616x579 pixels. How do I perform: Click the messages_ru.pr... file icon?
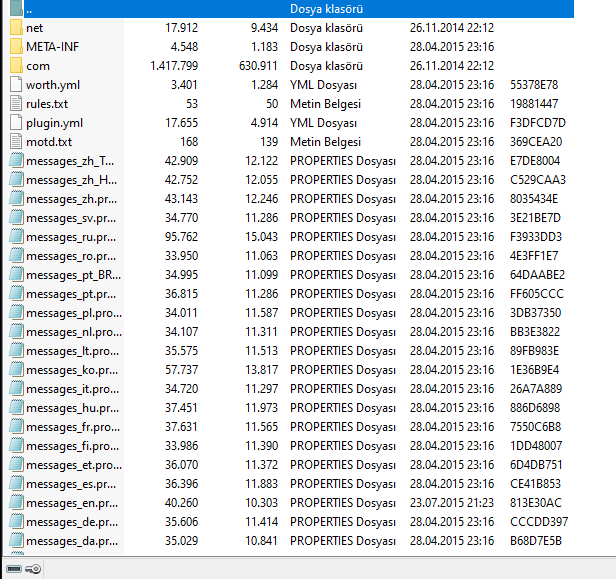(16, 236)
